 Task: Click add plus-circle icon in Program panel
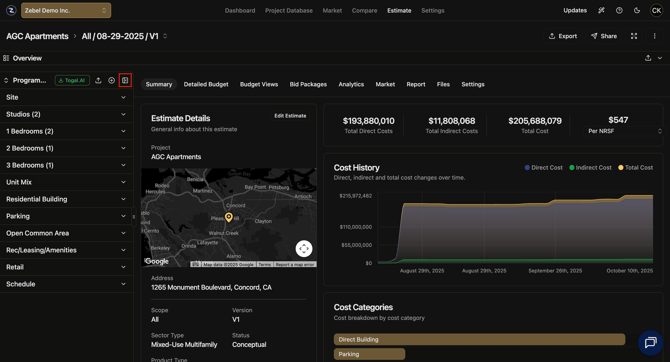pyautogui.click(x=112, y=80)
